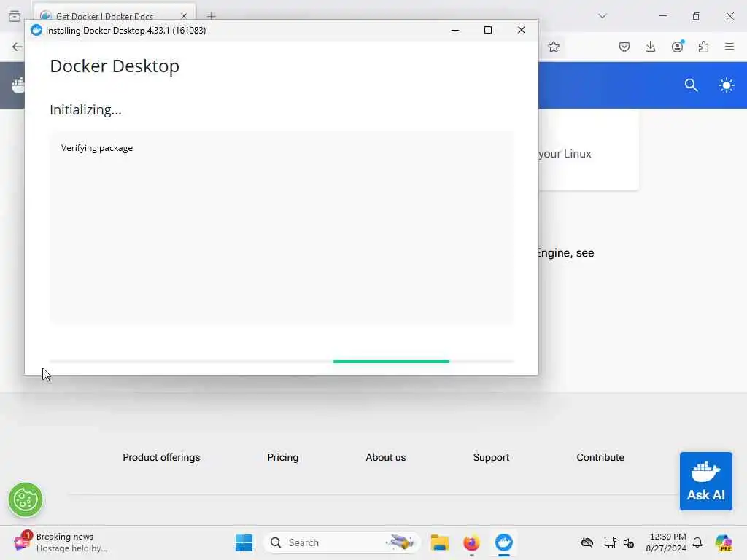
Task: Switch to Firefox on the taskbar
Action: [x=471, y=542]
